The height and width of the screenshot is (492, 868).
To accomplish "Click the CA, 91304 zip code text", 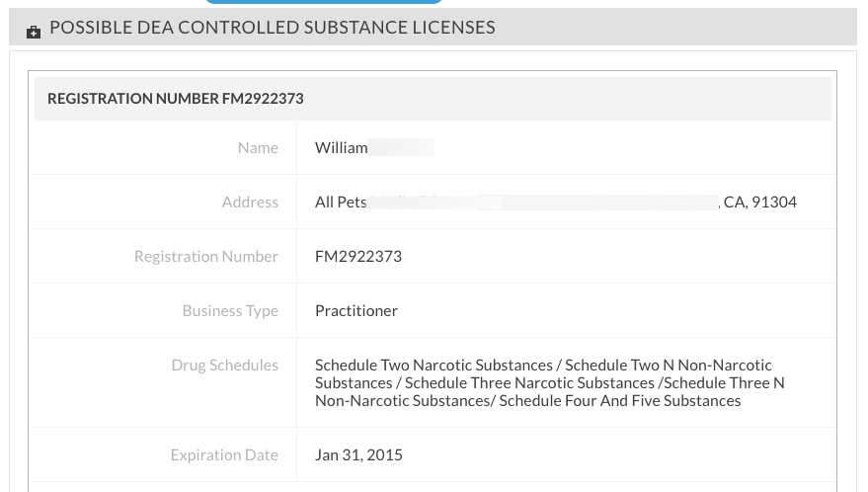I will pos(760,203).
